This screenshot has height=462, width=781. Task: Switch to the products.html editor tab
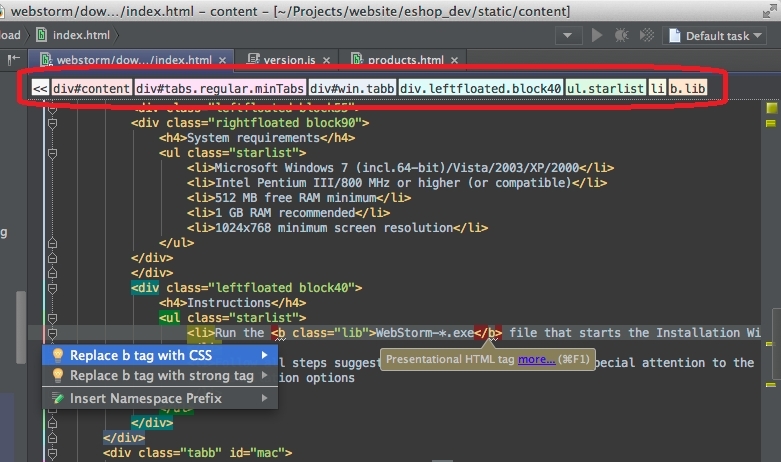[396, 60]
